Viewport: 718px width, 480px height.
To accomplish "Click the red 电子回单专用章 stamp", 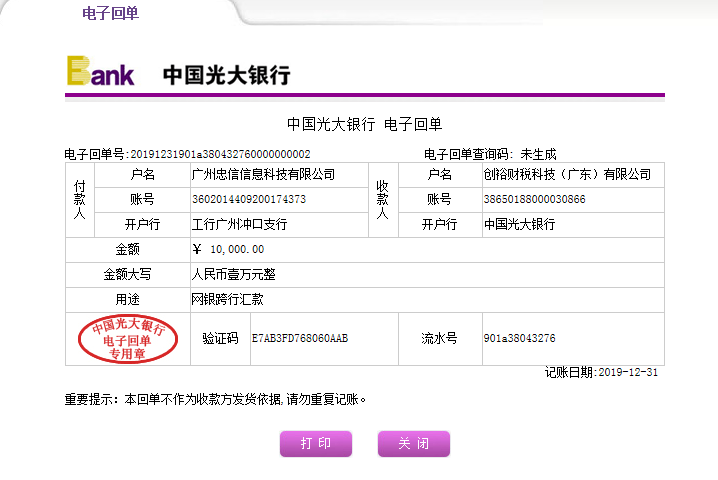I will [128, 339].
